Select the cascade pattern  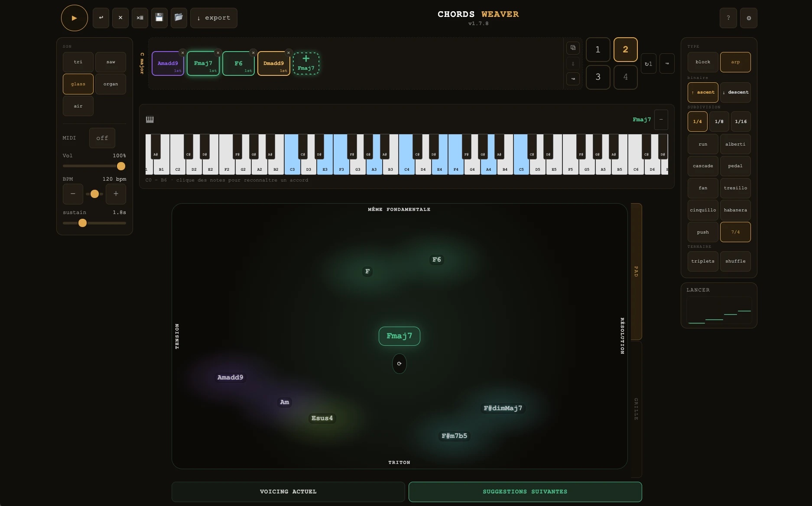(703, 166)
